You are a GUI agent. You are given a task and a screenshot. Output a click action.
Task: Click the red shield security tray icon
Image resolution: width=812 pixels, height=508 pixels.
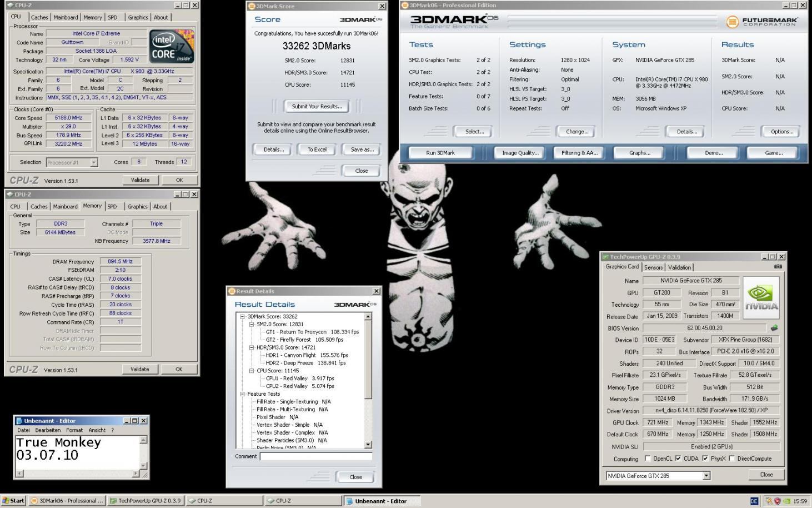tap(777, 501)
